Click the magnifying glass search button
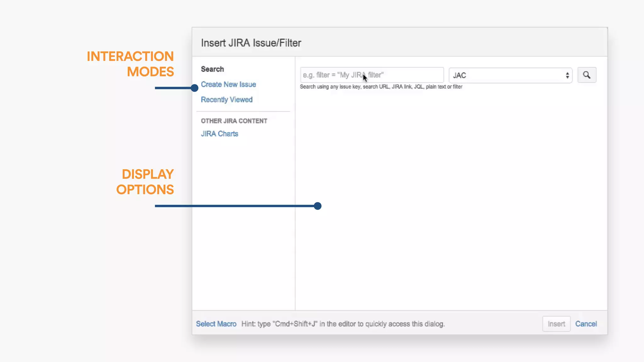The width and height of the screenshot is (644, 362). coord(587,75)
